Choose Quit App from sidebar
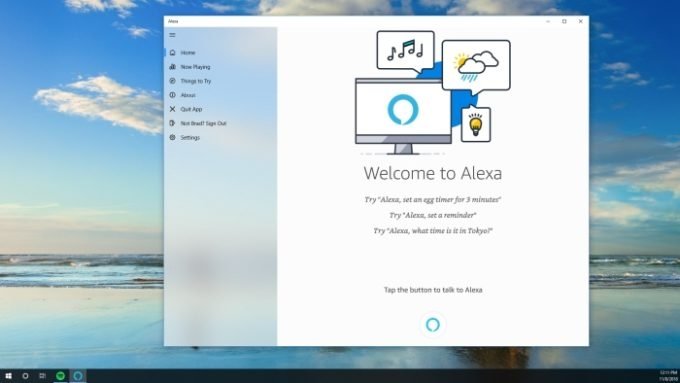The image size is (680, 383). 221,109
